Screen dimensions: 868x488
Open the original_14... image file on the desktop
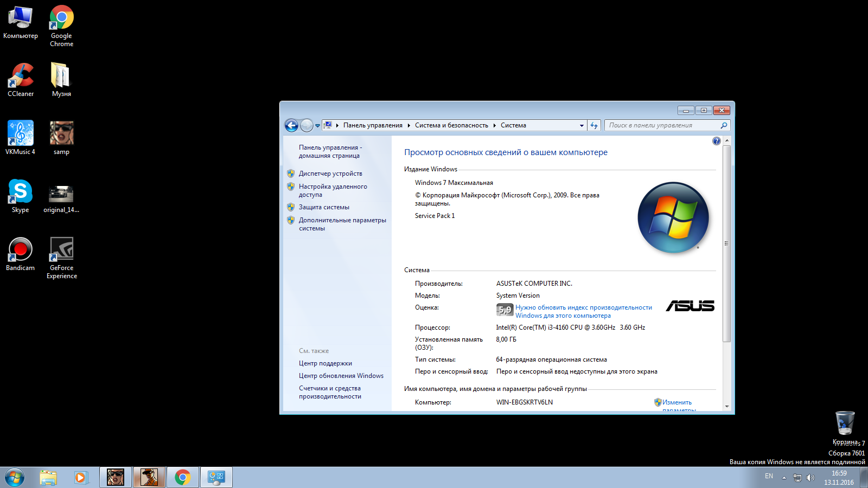[x=61, y=199]
